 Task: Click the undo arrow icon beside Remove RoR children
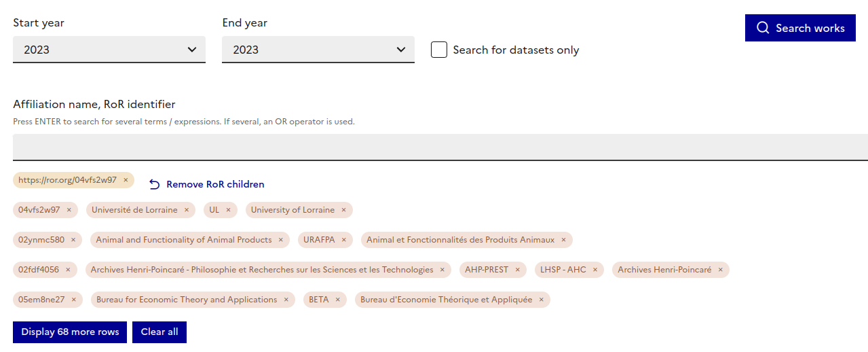coord(155,184)
